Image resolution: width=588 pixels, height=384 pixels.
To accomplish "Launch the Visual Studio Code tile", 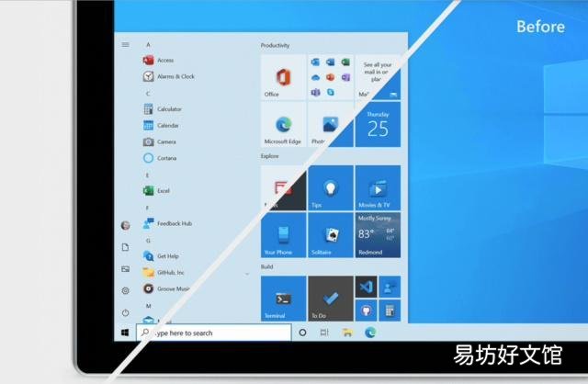I will pyautogui.click(x=366, y=287).
